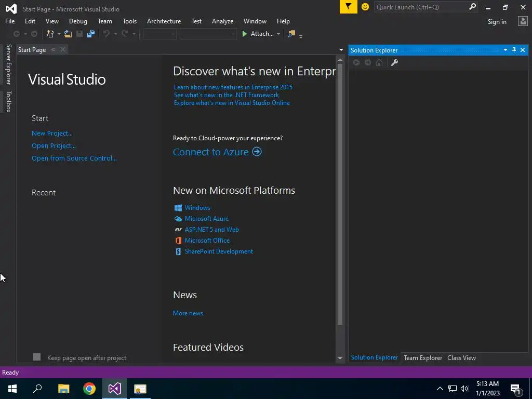
Task: Open the Debug menu
Action: click(78, 21)
